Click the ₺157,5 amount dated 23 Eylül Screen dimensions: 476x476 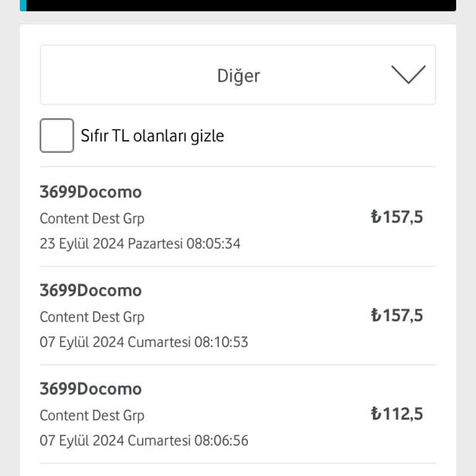click(x=397, y=217)
